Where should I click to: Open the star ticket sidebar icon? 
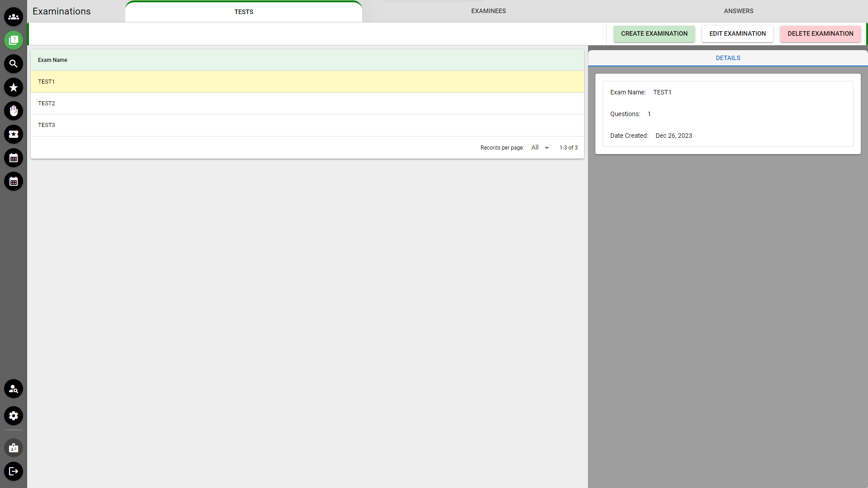pyautogui.click(x=14, y=134)
